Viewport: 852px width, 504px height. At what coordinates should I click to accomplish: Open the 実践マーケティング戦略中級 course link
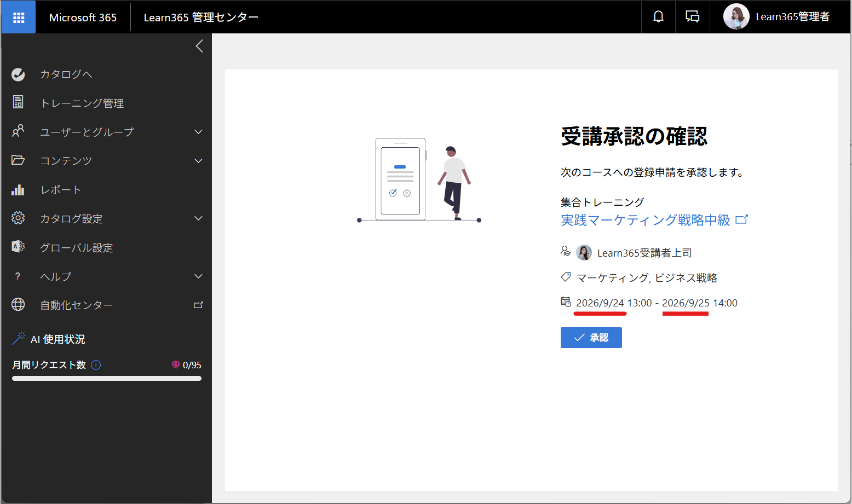point(646,220)
